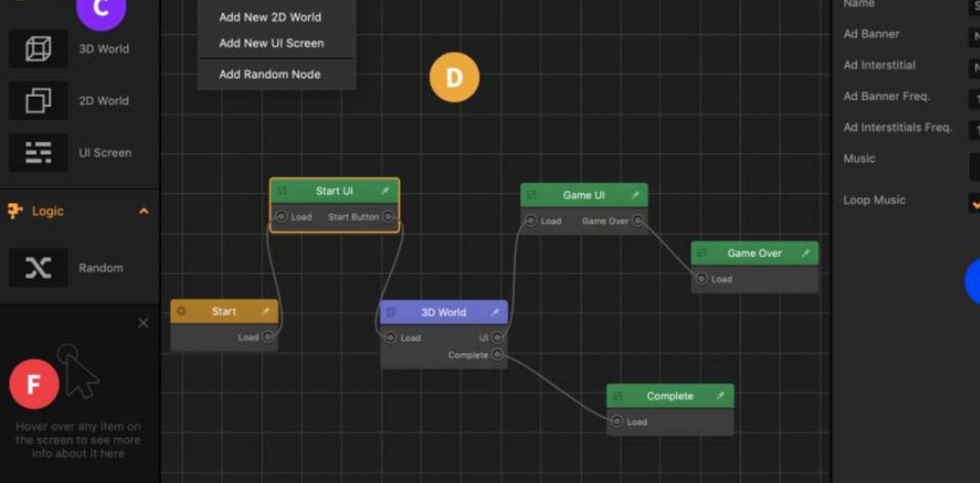The image size is (980, 483).
Task: Click the pencil edit icon on Start node
Action: coord(265,312)
